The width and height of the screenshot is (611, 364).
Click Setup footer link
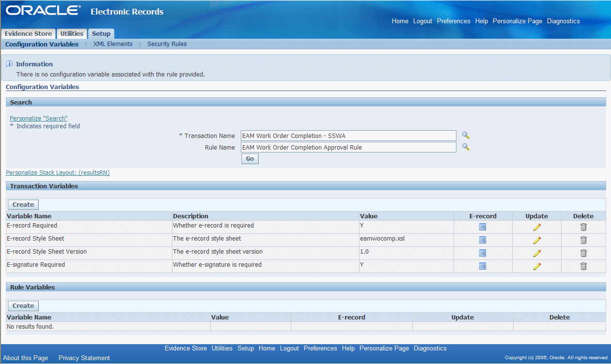click(246, 349)
